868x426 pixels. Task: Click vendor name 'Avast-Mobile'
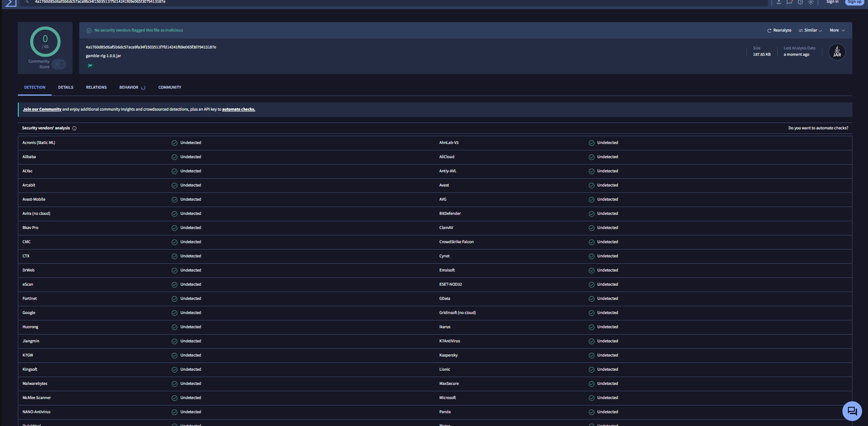[x=34, y=200]
